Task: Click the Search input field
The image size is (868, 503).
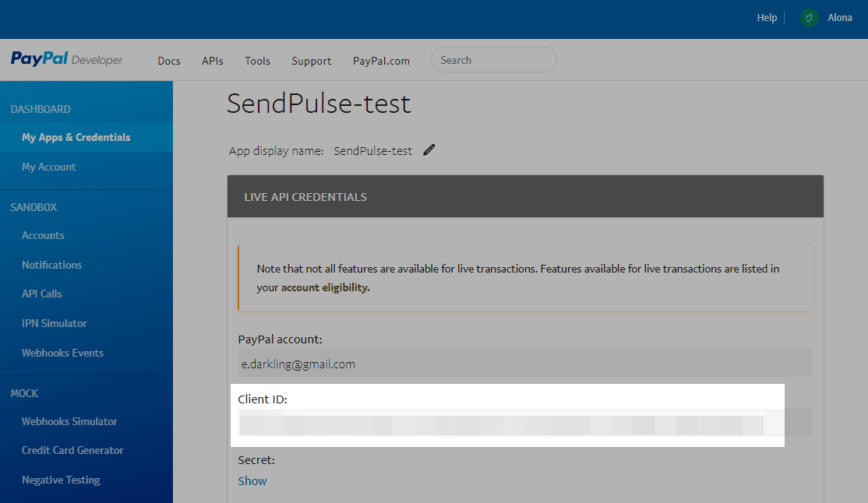Action: [x=494, y=60]
